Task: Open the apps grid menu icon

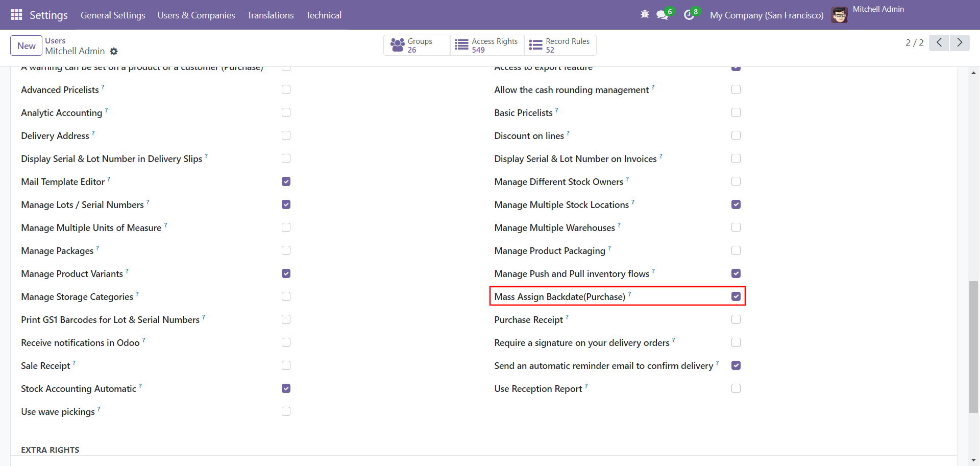Action: [x=16, y=15]
